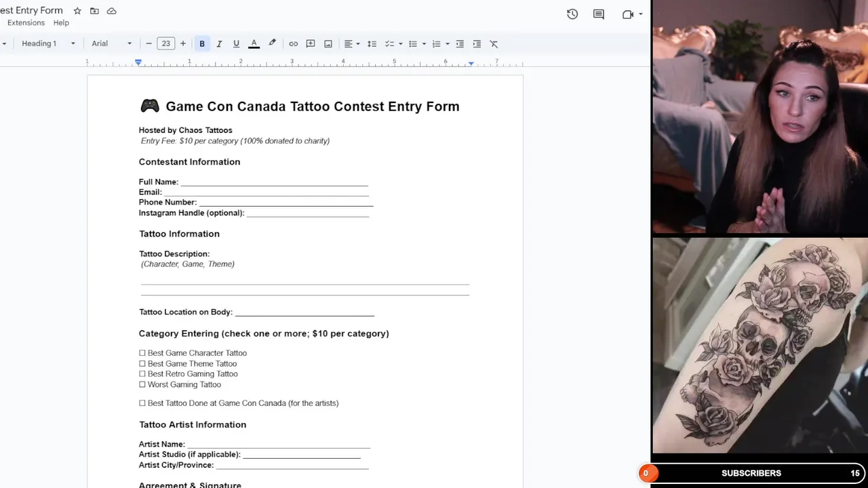
Task: Check Best Game Theme Tattoo box
Action: point(142,364)
